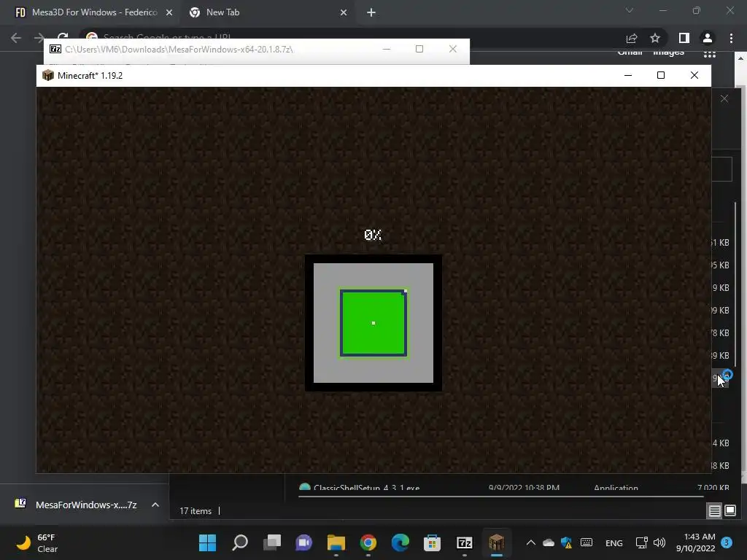Screen dimensions: 747x560
Task: Open weather widget showing 66°F Clear
Action: click(x=37, y=542)
